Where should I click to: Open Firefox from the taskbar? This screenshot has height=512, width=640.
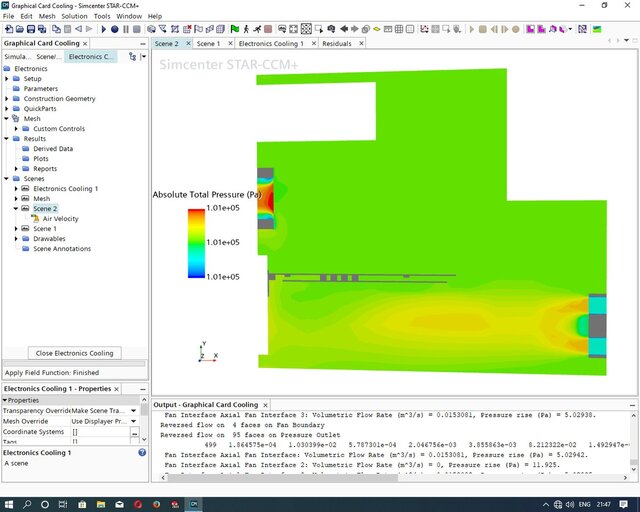click(156, 504)
